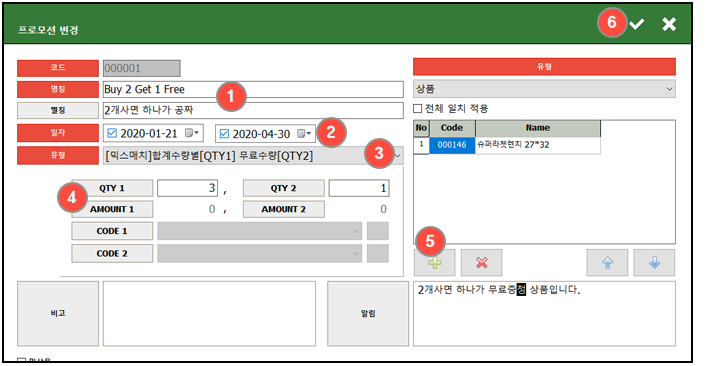This screenshot has width=723, height=366.
Task: Open the CODE 1 dropdown
Action: [260, 231]
